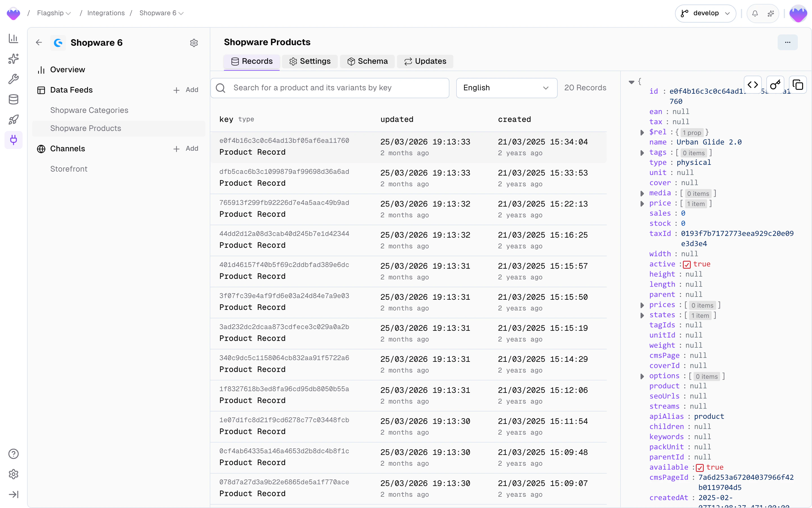Open the AI sparkles icon in left rail
The width and height of the screenshot is (812, 508).
pos(14,59)
